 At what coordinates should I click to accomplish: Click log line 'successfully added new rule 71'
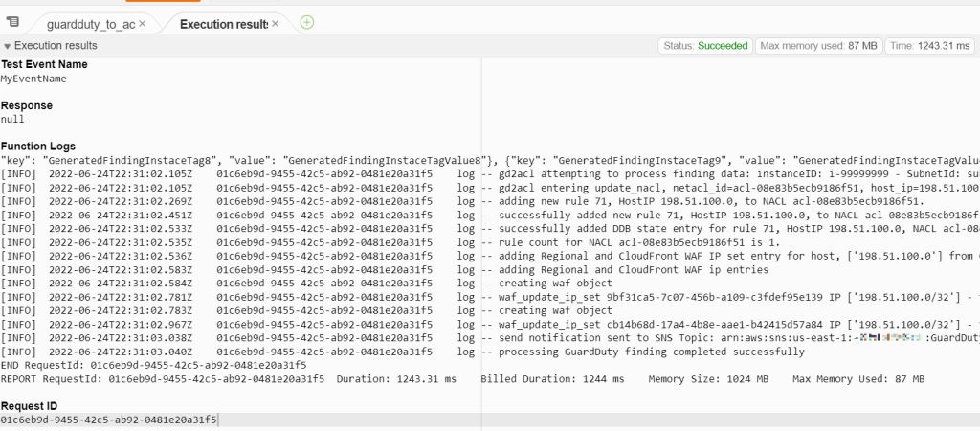point(490,215)
